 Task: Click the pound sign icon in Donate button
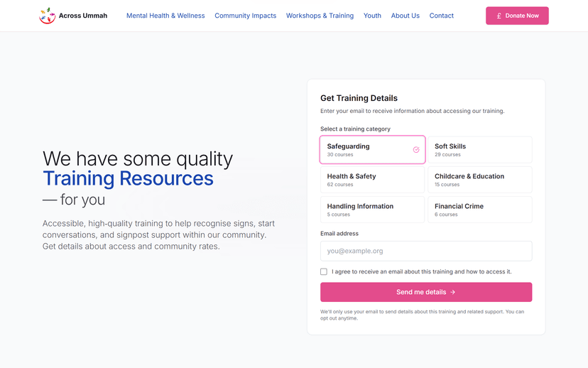(x=499, y=16)
